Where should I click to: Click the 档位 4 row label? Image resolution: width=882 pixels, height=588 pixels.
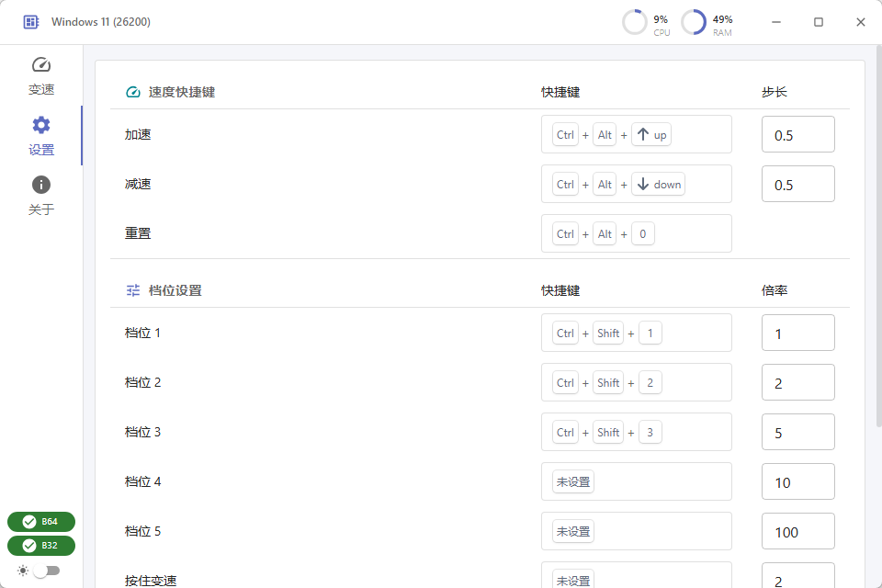(x=142, y=481)
